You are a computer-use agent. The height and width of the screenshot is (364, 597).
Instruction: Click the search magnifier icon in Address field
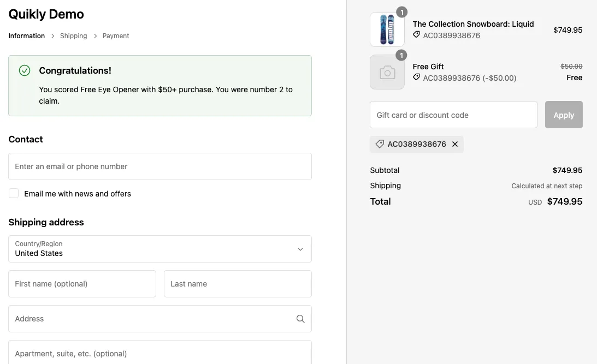click(300, 319)
